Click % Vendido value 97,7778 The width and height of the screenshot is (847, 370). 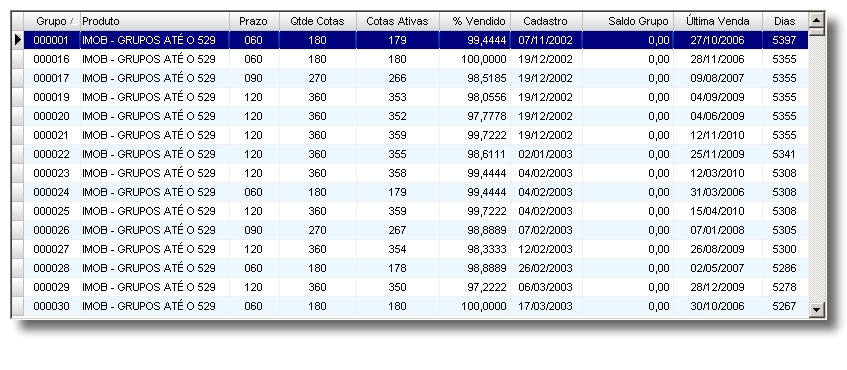click(487, 116)
